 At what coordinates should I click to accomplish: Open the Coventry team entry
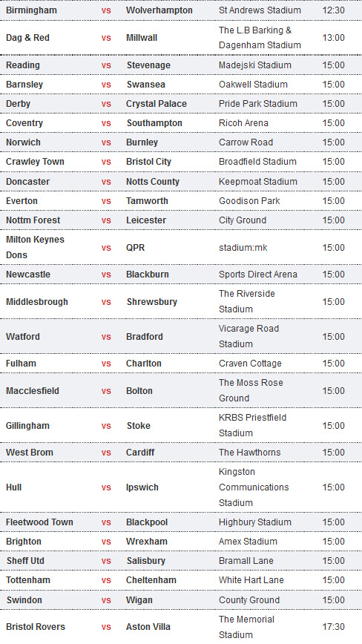point(24,123)
